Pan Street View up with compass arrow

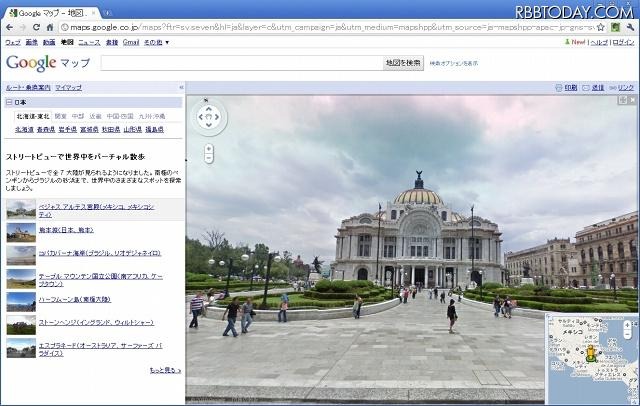(x=209, y=109)
